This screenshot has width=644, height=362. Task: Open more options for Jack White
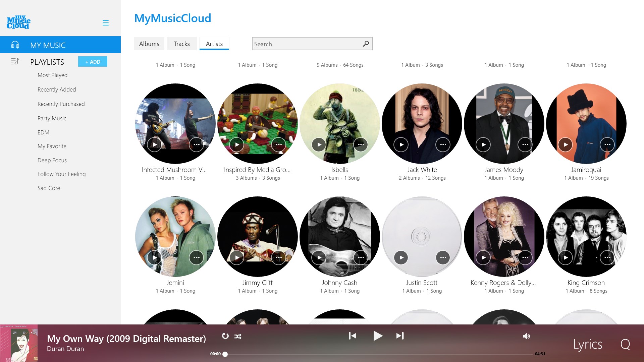(x=443, y=144)
